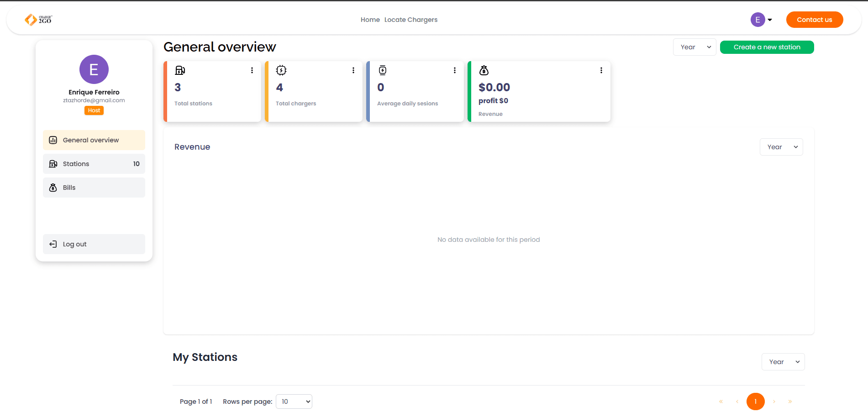Click the Revenue chart heading
The width and height of the screenshot is (868, 417).
click(x=192, y=147)
